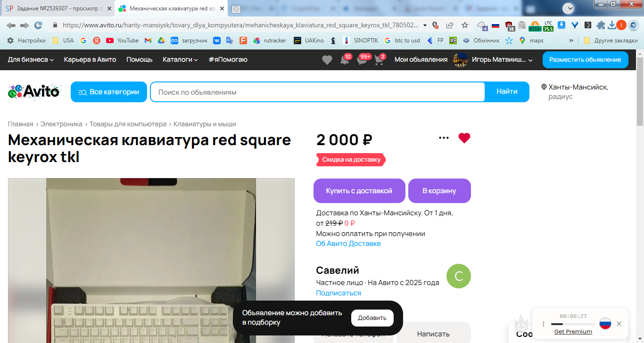Open the Другие закладки bookmarks folder
The image size is (644, 343).
pyautogui.click(x=611, y=41)
